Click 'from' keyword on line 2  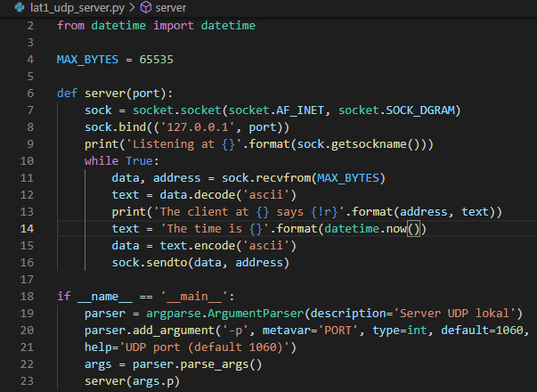point(70,26)
